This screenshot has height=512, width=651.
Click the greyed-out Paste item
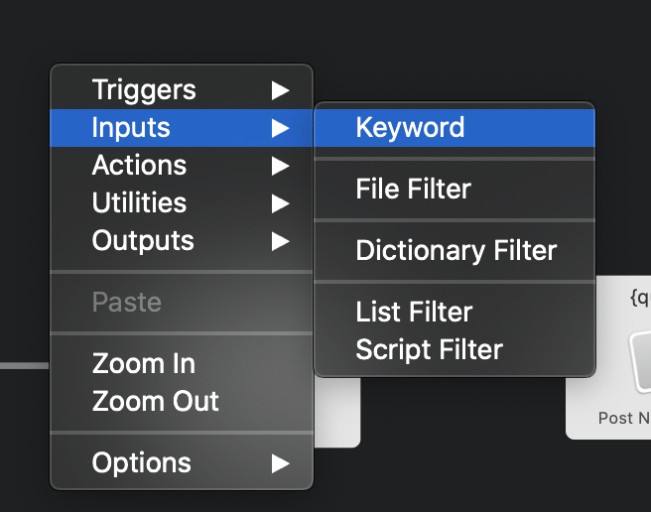pos(126,302)
